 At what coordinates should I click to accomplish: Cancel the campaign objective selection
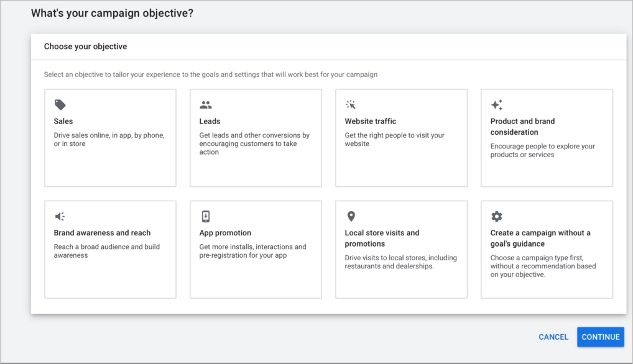coord(553,337)
